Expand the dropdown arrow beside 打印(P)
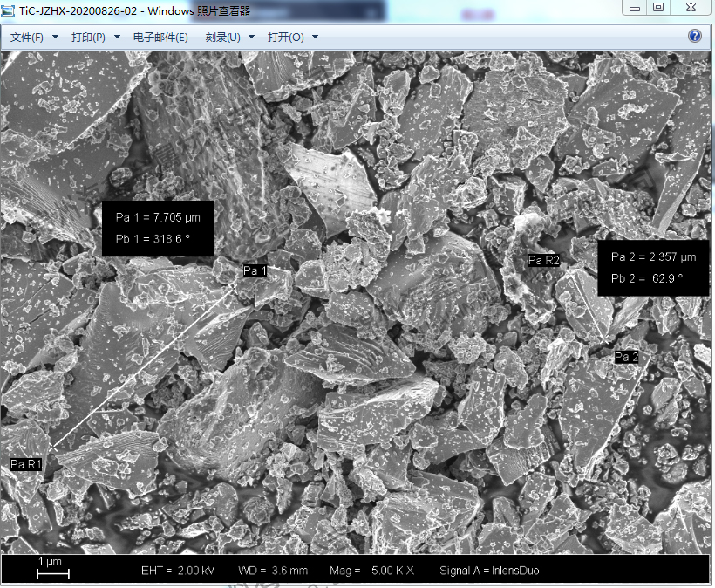Image resolution: width=715 pixels, height=588 pixels. pyautogui.click(x=118, y=38)
